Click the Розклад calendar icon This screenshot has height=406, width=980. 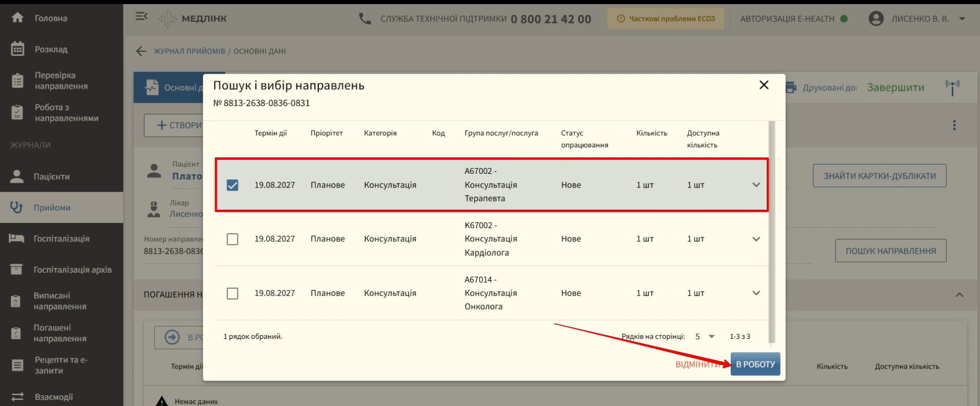17,49
